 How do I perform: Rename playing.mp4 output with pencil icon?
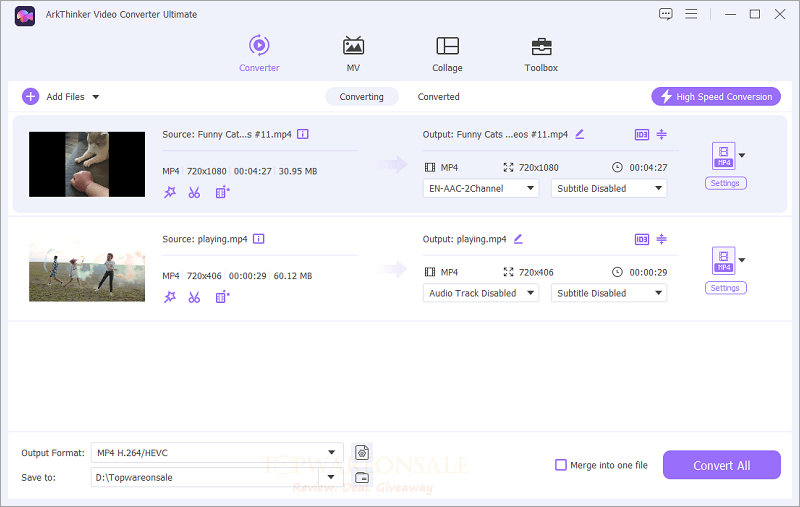click(518, 239)
